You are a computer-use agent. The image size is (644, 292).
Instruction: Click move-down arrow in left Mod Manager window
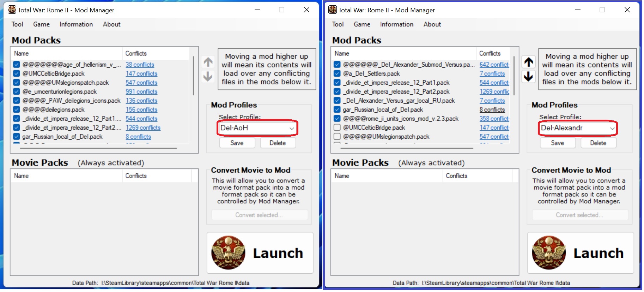(x=208, y=76)
